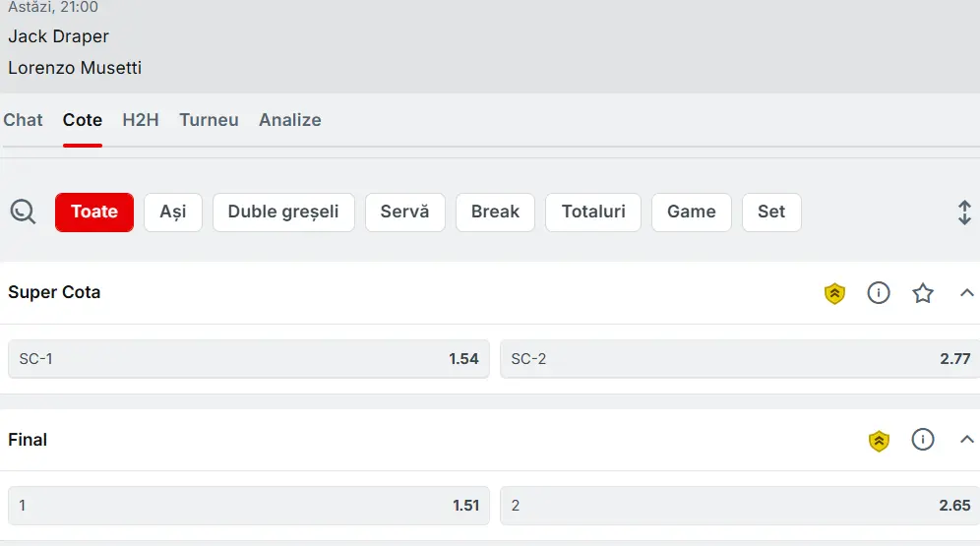Click the Jack Draper player name
Image resolution: width=980 pixels, height=546 pixels.
tap(59, 36)
